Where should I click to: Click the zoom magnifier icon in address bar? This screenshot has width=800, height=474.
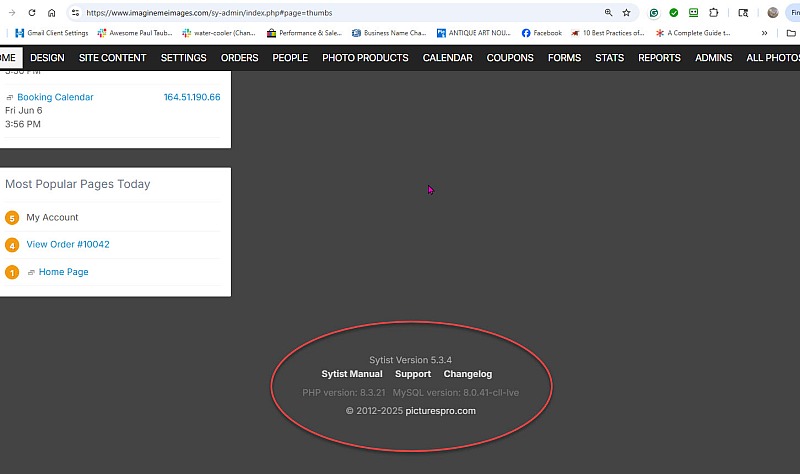pyautogui.click(x=608, y=13)
